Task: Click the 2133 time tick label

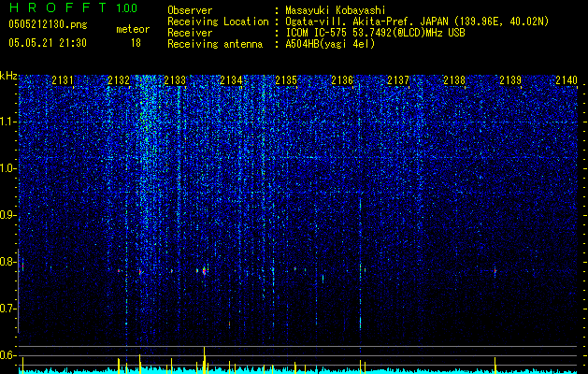Action: [x=175, y=80]
